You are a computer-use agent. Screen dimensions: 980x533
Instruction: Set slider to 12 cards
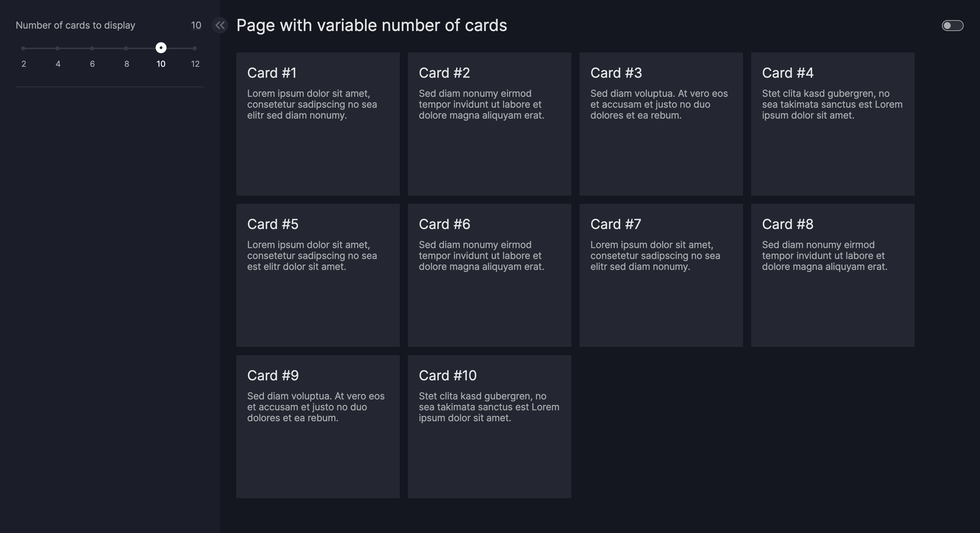(x=195, y=48)
